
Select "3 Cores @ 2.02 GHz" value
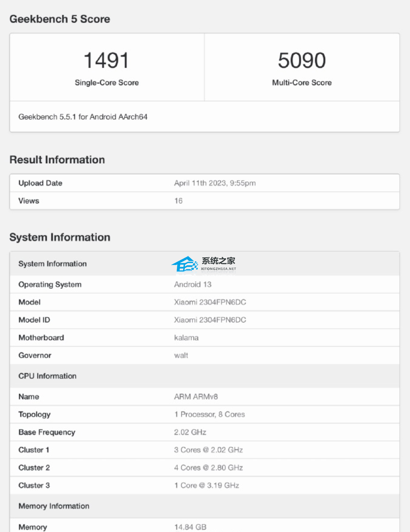[209, 450]
